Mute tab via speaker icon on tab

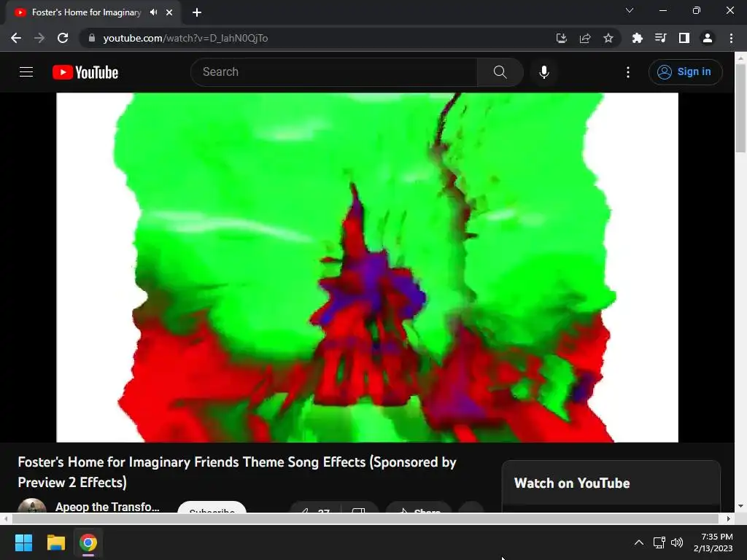[x=153, y=12]
